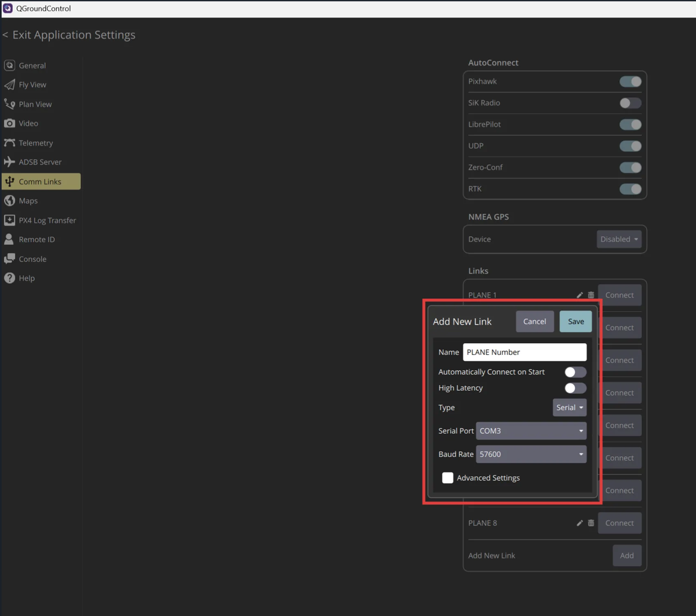Image resolution: width=696 pixels, height=616 pixels.
Task: Exit Application Settings
Action: [x=69, y=35]
